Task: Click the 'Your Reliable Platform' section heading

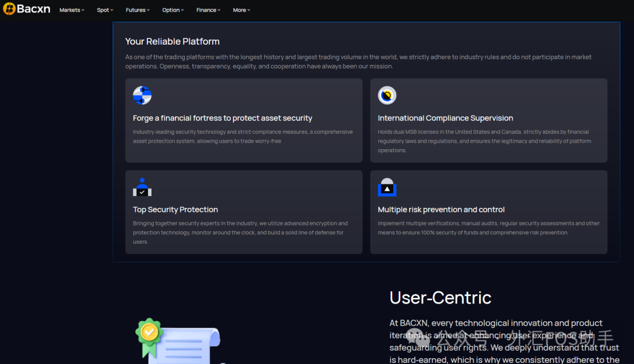Action: pos(172,42)
